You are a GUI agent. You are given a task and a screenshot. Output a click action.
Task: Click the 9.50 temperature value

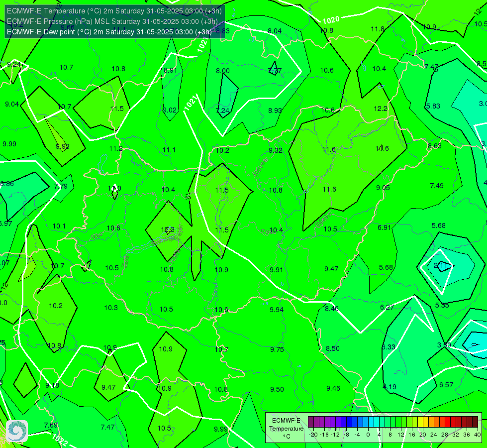pos(277,389)
